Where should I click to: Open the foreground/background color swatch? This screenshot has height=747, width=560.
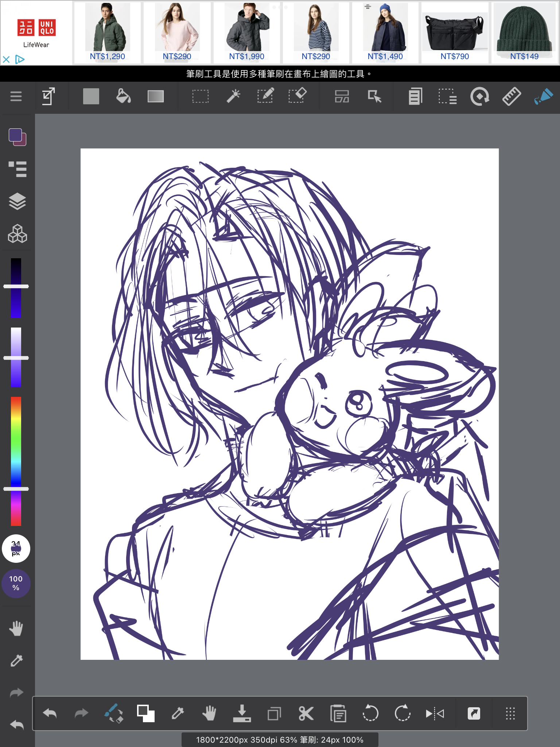click(17, 137)
